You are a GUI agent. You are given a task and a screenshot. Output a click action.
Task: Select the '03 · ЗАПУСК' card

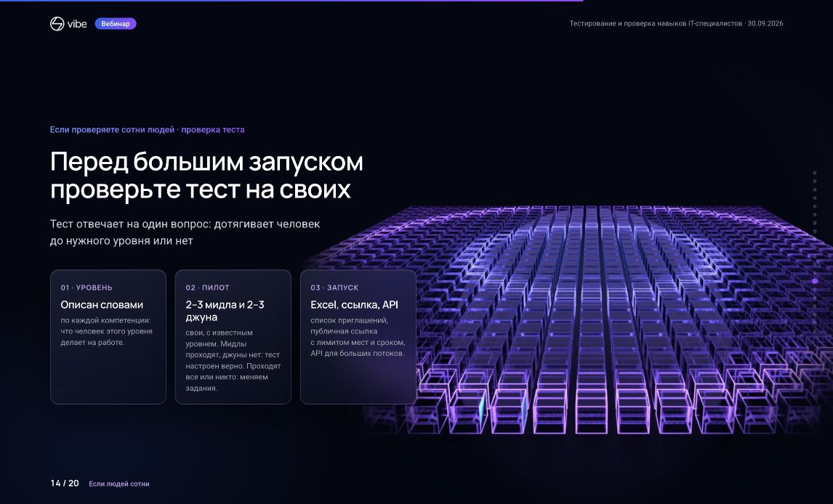[358, 337]
